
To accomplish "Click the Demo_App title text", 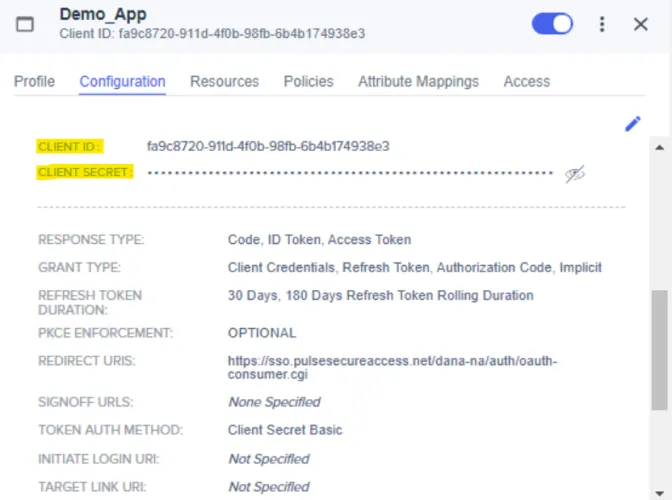I will pyautogui.click(x=103, y=15).
